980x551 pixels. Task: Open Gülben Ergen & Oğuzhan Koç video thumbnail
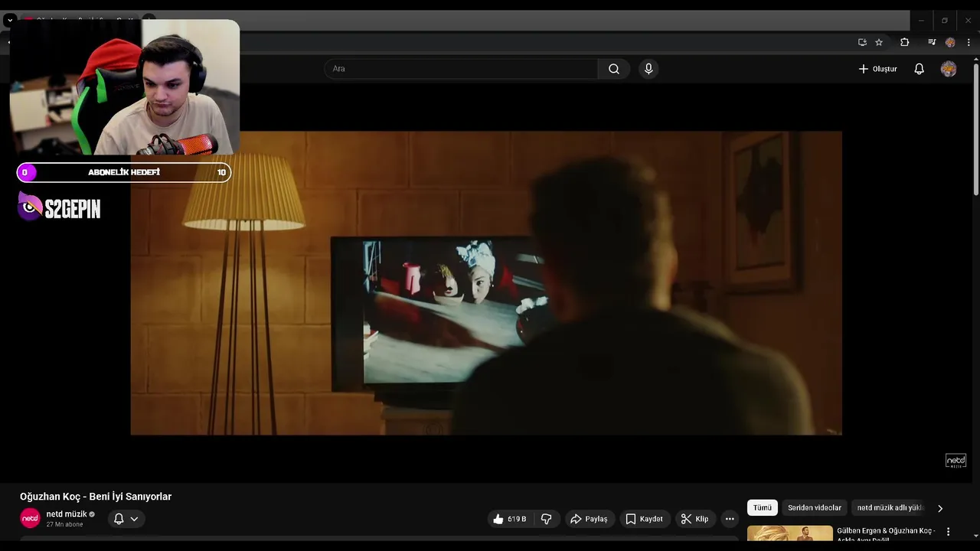(x=789, y=533)
